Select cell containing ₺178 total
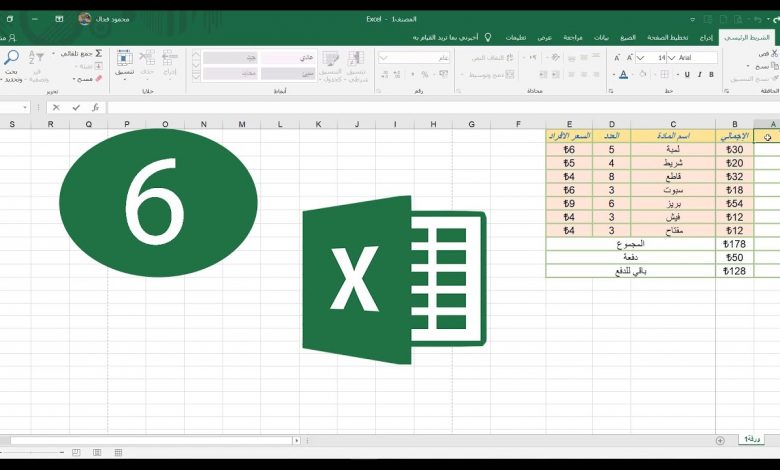The width and height of the screenshot is (780, 470). coord(735,244)
